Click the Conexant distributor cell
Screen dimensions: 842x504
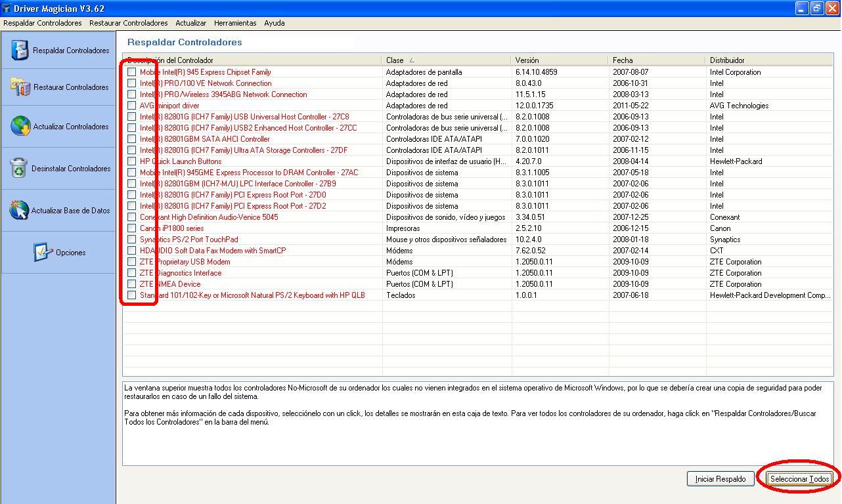click(724, 217)
